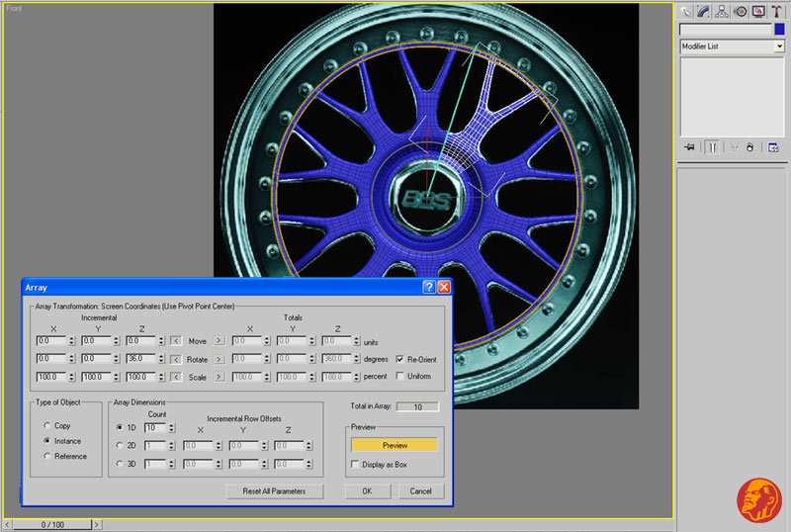Click incremental Move X input field
The image size is (791, 532).
(x=51, y=341)
